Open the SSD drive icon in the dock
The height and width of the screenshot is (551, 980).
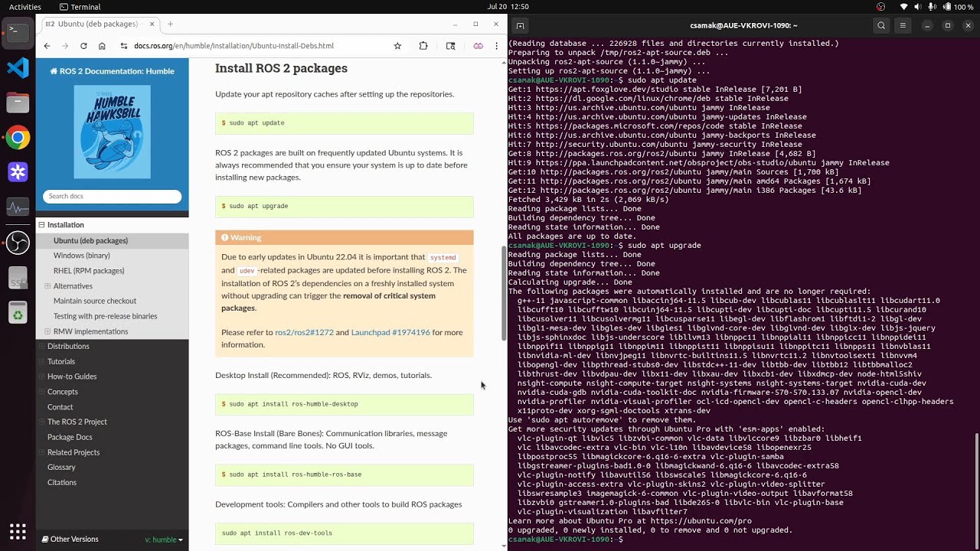point(18,279)
